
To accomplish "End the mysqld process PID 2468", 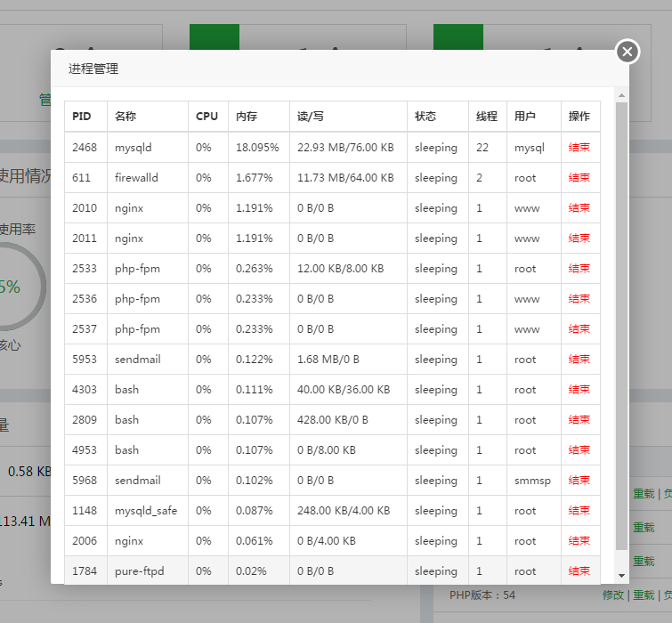I will (579, 148).
